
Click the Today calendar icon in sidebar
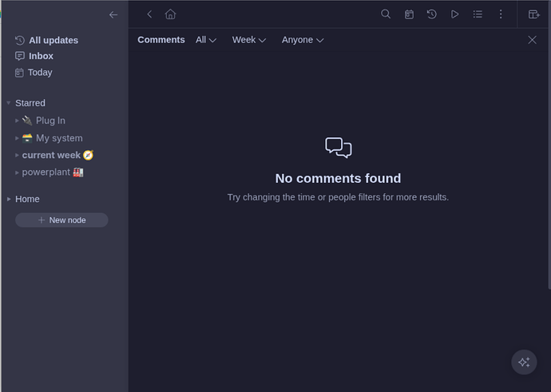19,73
